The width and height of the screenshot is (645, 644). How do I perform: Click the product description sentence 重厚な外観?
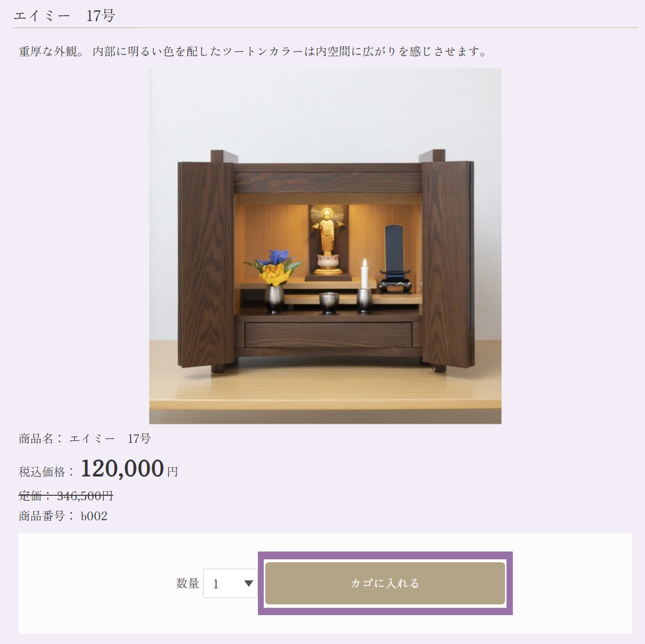pyautogui.click(x=253, y=51)
